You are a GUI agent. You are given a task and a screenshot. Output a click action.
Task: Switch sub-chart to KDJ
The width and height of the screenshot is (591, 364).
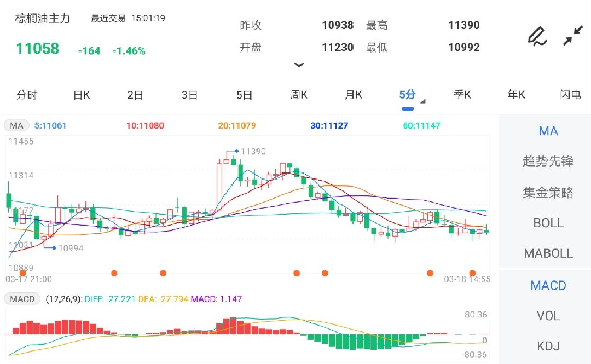tap(548, 346)
